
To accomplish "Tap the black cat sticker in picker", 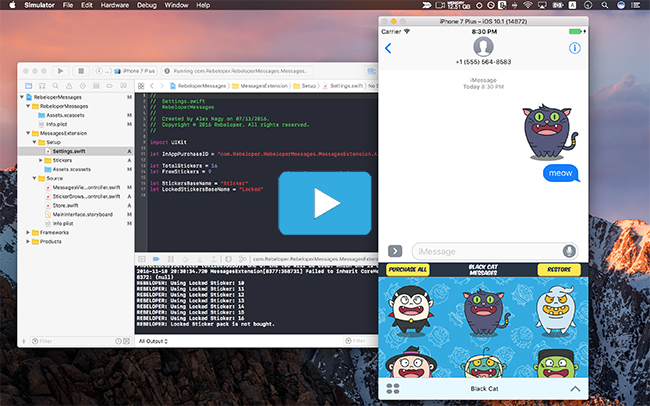I will click(x=484, y=312).
